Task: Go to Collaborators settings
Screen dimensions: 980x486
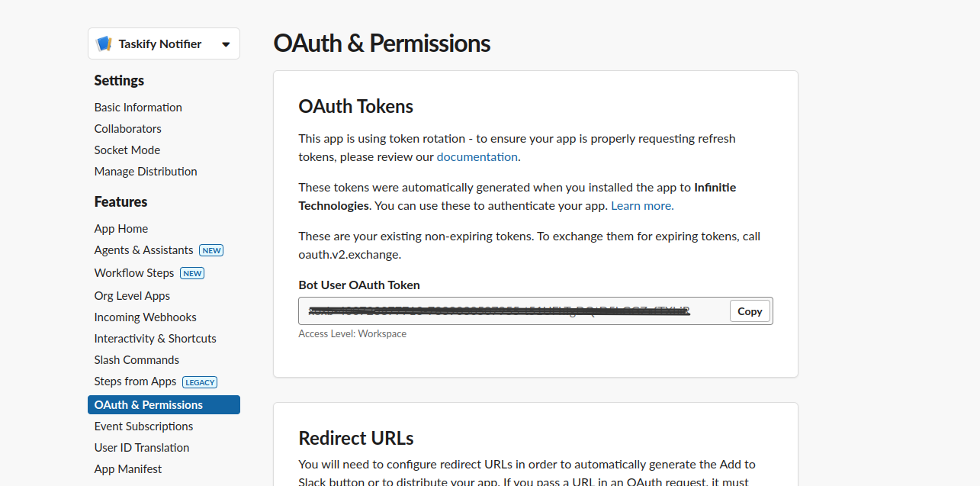Action: point(127,129)
